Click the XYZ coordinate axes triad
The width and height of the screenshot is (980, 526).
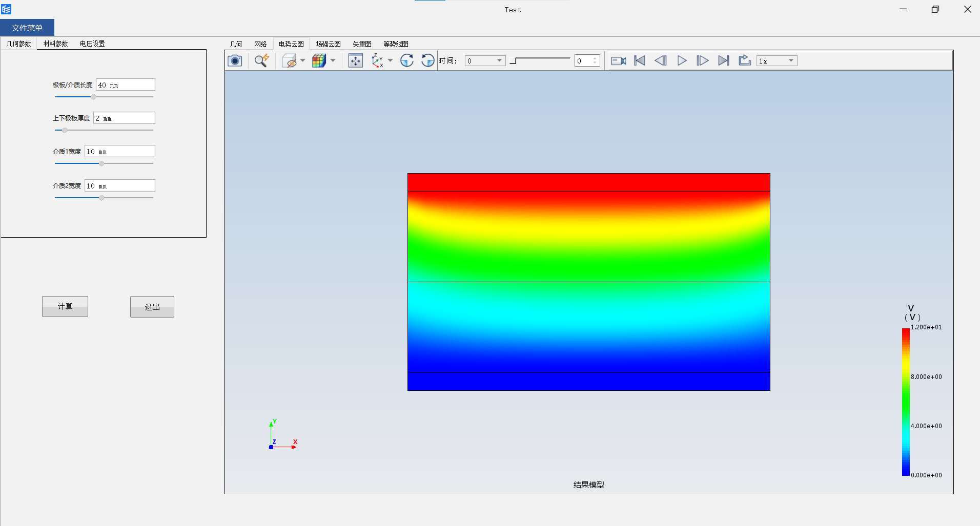pos(283,434)
